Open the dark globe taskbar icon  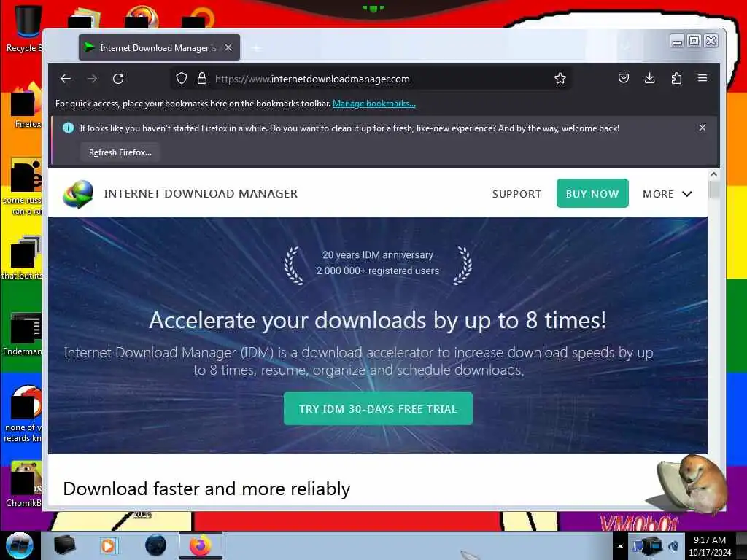pos(155,545)
